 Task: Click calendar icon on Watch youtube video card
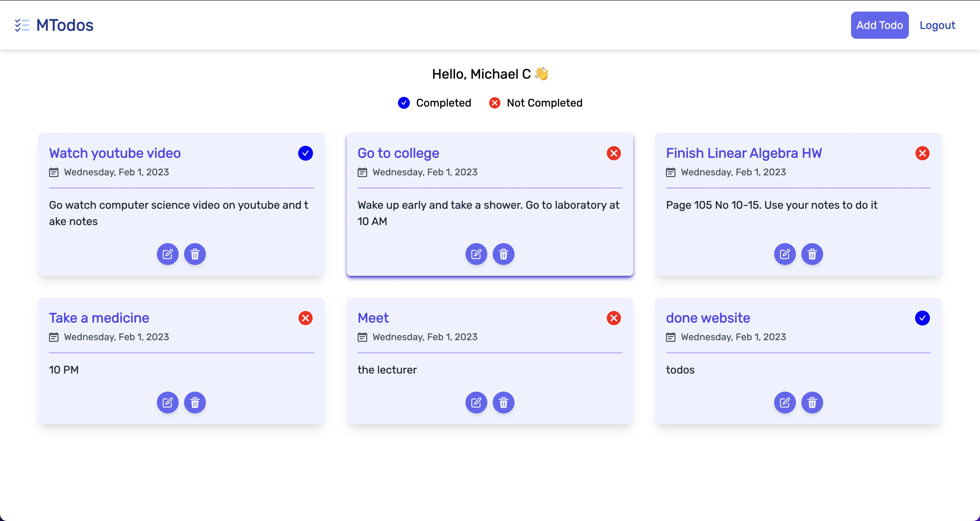click(54, 173)
